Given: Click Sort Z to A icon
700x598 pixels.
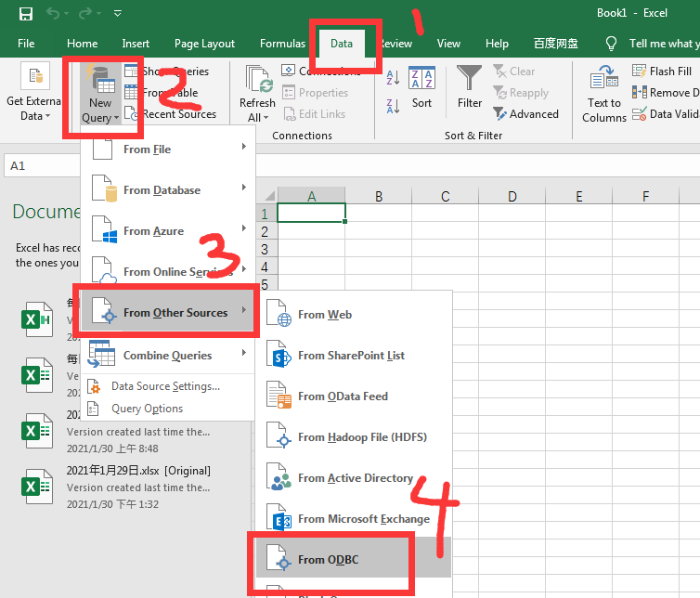Looking at the screenshot, I should tap(393, 106).
